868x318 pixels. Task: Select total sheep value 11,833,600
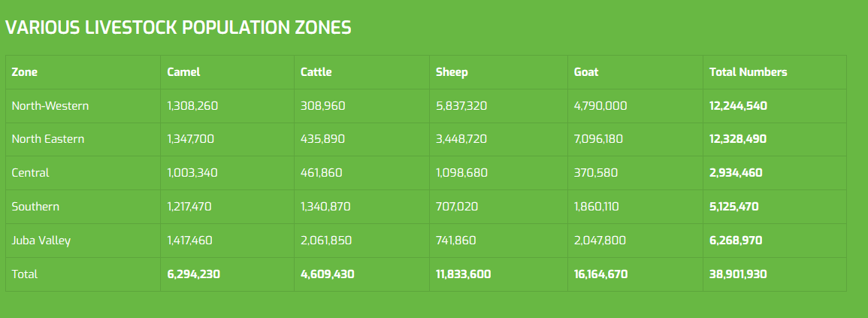coord(463,274)
